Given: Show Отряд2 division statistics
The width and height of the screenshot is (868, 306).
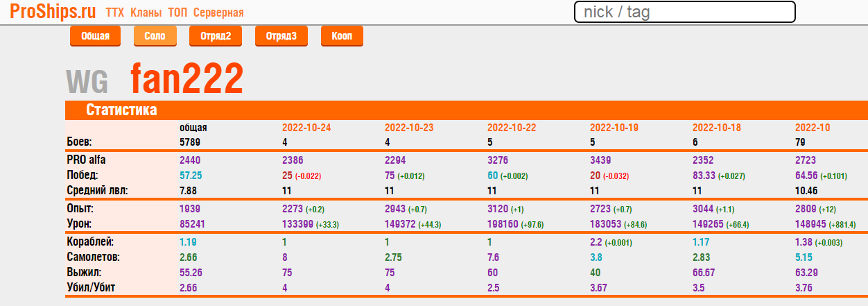Looking at the screenshot, I should (215, 36).
